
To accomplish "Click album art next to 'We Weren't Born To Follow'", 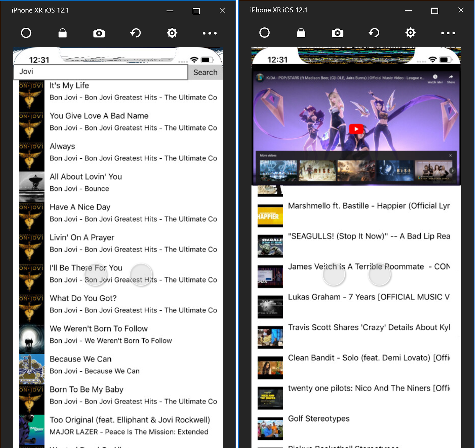I will [x=32, y=338].
